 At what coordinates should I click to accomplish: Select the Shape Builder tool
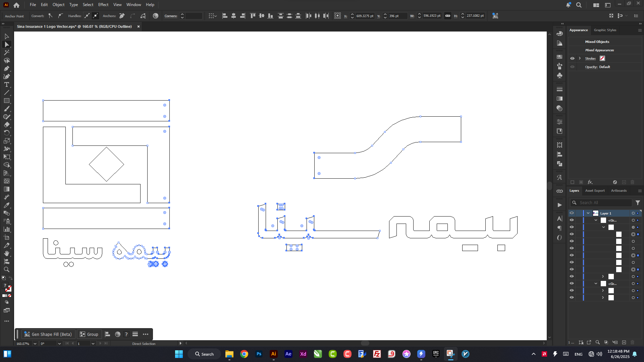tap(7, 165)
